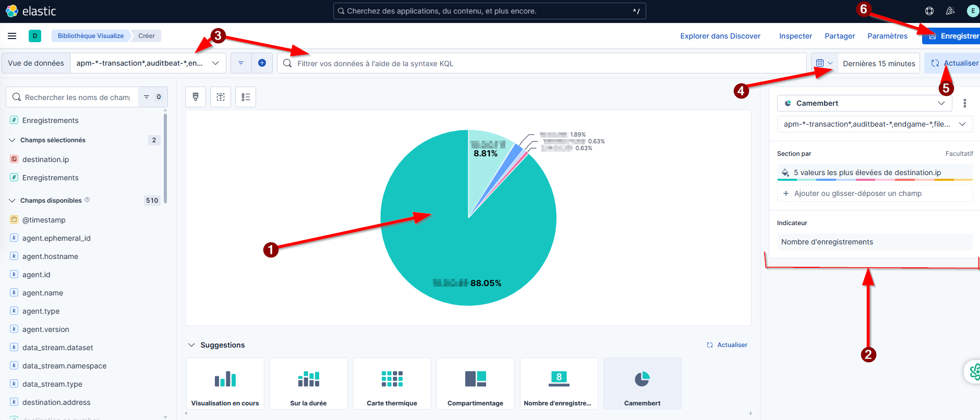Click the add filter plus icon
Viewport: 980px width, 420px height.
click(x=262, y=63)
